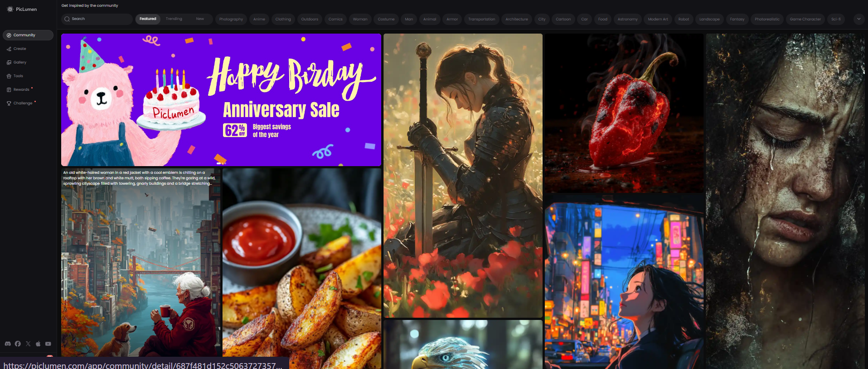The width and height of the screenshot is (868, 369).
Task: Switch to the New tab
Action: pos(200,19)
